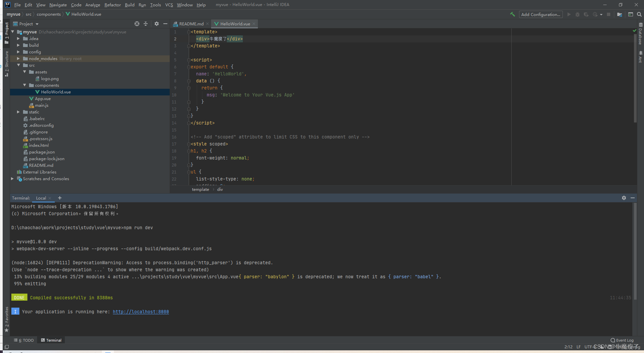Fold the style scoped block at line 17
This screenshot has width=644, height=353.
point(189,144)
